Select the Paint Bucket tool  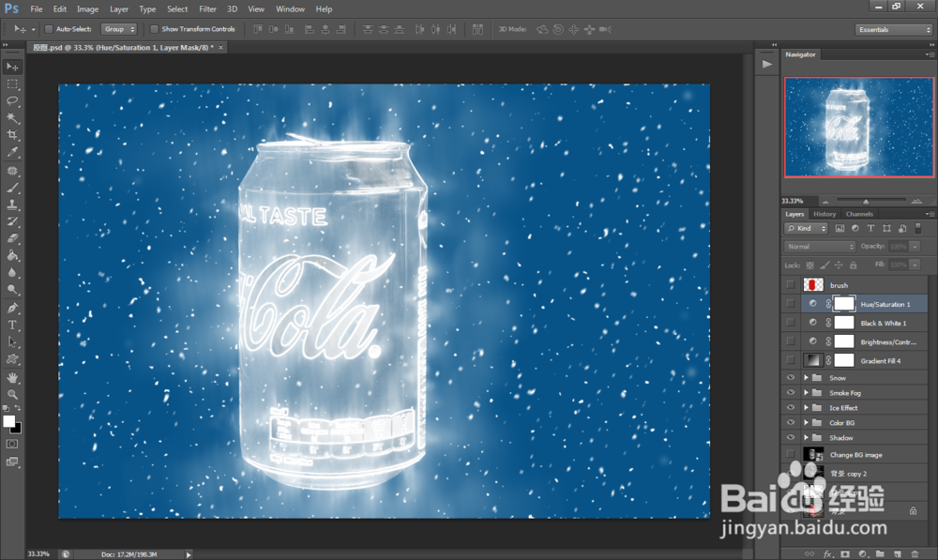click(x=12, y=255)
